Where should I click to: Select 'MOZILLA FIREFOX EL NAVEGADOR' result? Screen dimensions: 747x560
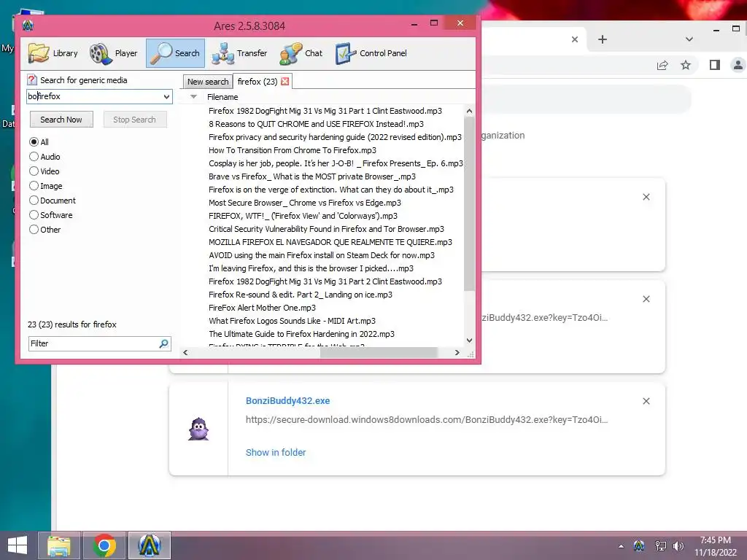pyautogui.click(x=330, y=242)
